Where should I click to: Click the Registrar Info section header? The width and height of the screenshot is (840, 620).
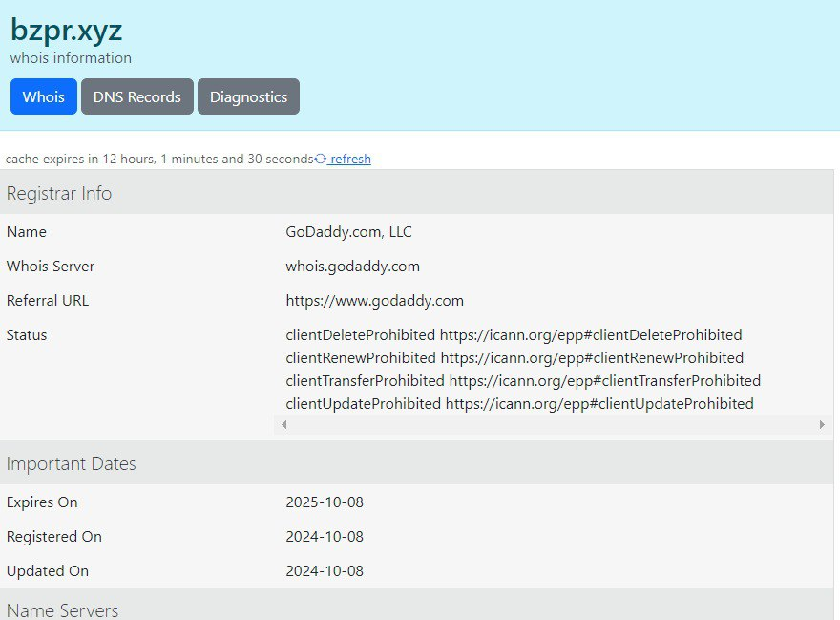coord(417,193)
